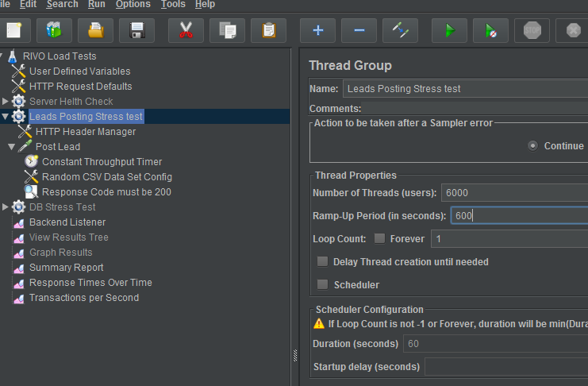Tick the Forever loop count checkbox
588x386 pixels.
pos(379,238)
